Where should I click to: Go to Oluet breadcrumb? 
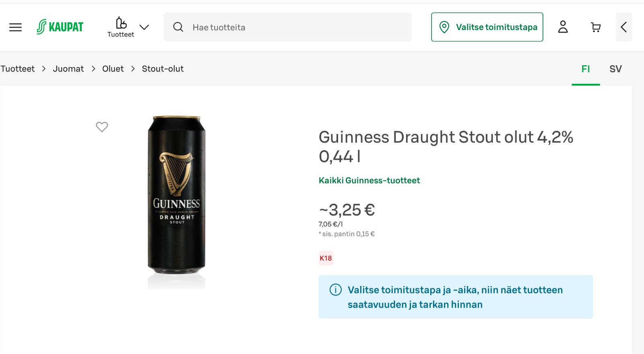(x=113, y=69)
